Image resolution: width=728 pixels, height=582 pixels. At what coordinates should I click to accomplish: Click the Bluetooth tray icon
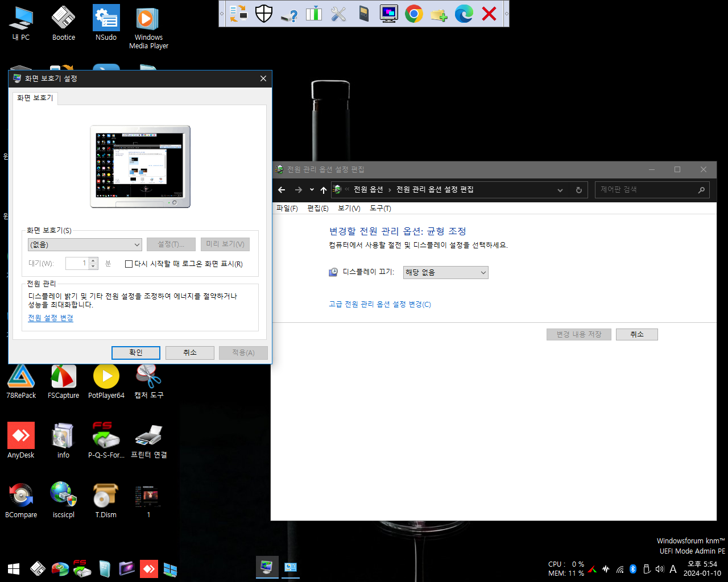click(x=633, y=569)
